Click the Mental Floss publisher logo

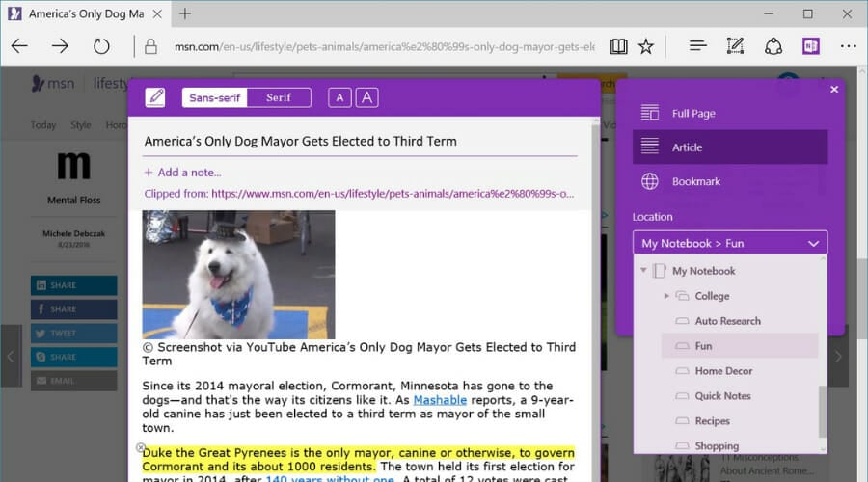[x=73, y=166]
